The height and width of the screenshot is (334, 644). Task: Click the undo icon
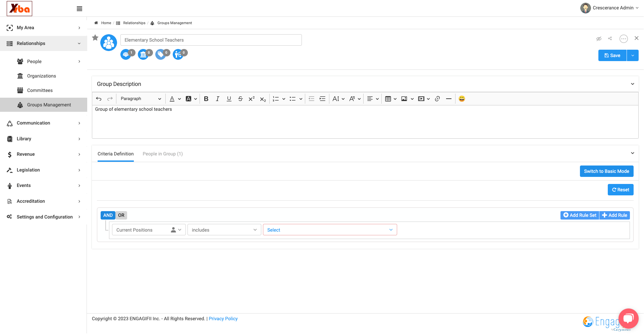(x=99, y=99)
